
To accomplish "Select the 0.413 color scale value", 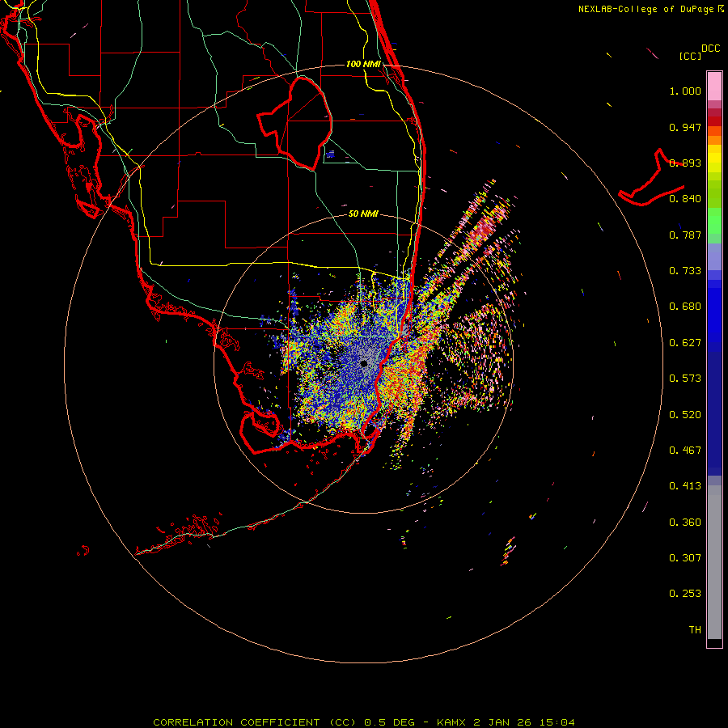I will [685, 486].
